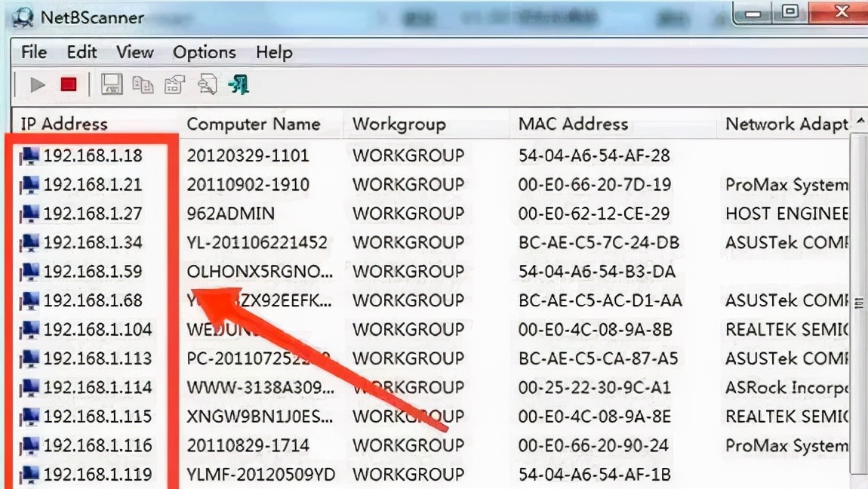Click computer icon beside 192.168.1.18
The width and height of the screenshot is (868, 489).
click(29, 156)
